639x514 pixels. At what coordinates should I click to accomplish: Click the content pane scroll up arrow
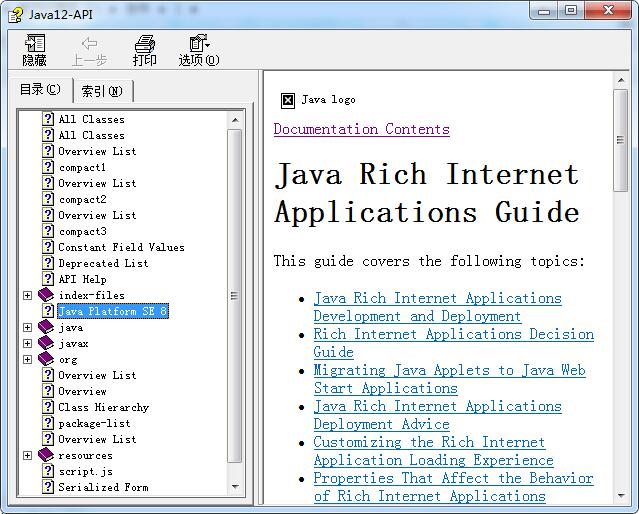(621, 80)
